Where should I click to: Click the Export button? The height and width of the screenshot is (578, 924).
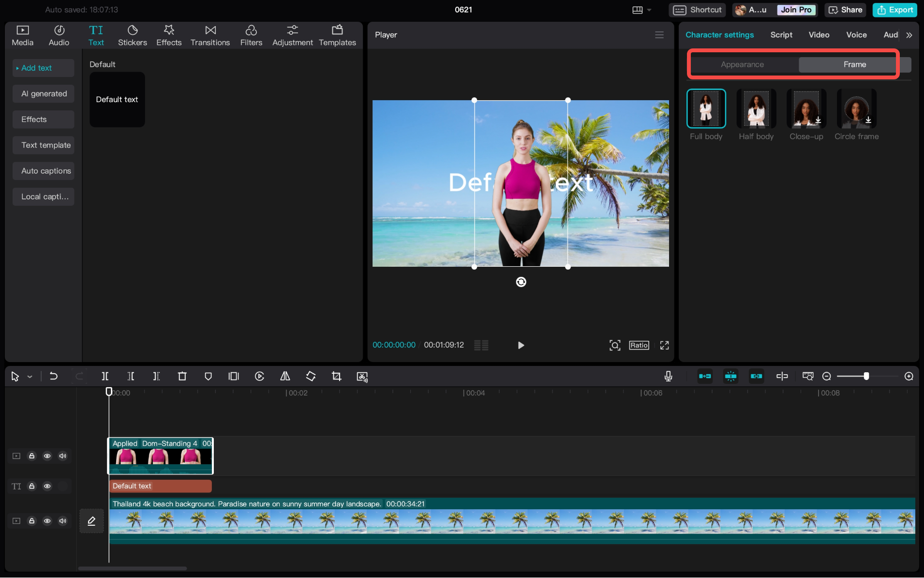pos(895,10)
